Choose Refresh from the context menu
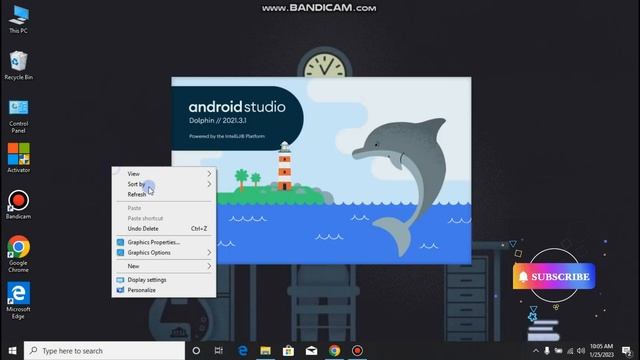Screen dimensions: 640x360 [164, 194]
